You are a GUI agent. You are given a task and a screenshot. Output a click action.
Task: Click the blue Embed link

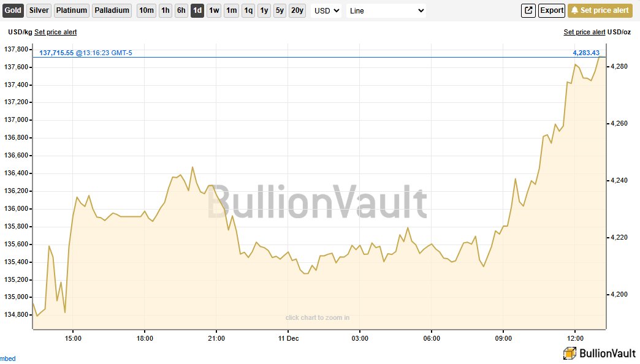(x=6, y=358)
